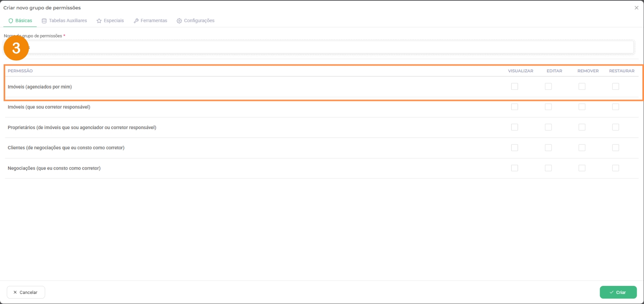Enable Visualizar for Imóveis agenciados por mim
644x304 pixels.
[514, 86]
